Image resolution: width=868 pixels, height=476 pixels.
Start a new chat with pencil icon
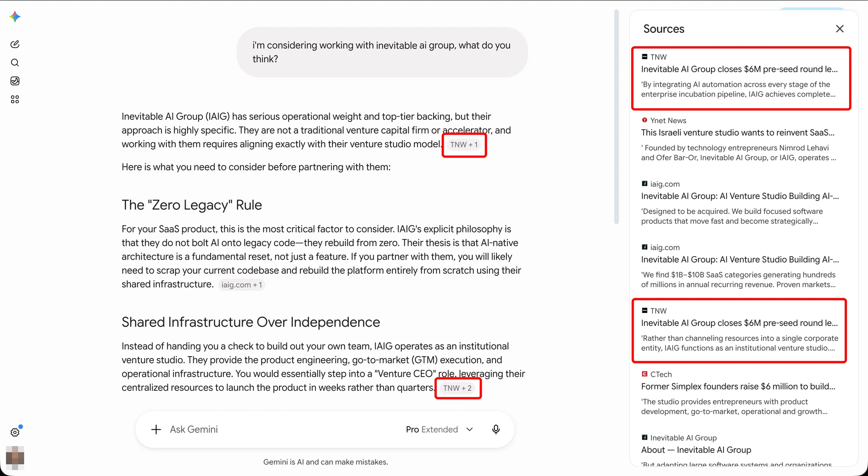pyautogui.click(x=15, y=44)
